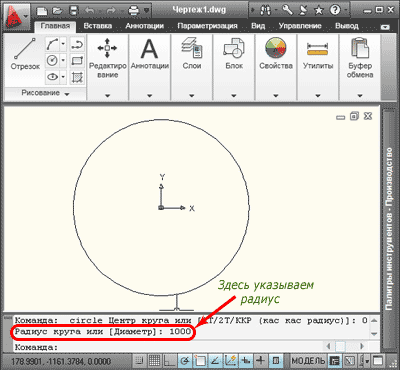Viewport: 400px width, 370px height.
Task: Click the МОДЕЛЬ button in status bar
Action: (x=308, y=361)
